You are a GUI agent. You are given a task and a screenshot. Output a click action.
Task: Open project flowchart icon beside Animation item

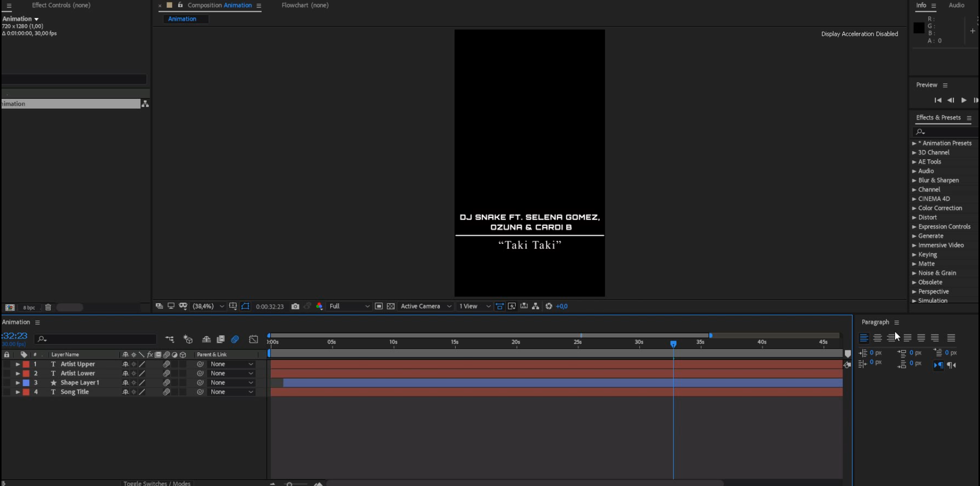coord(145,104)
